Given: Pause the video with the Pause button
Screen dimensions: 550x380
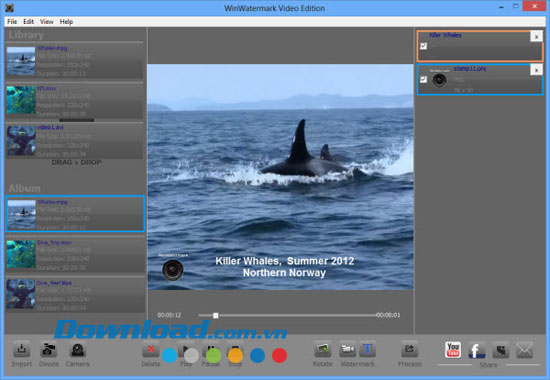Looking at the screenshot, I should coord(210,349).
